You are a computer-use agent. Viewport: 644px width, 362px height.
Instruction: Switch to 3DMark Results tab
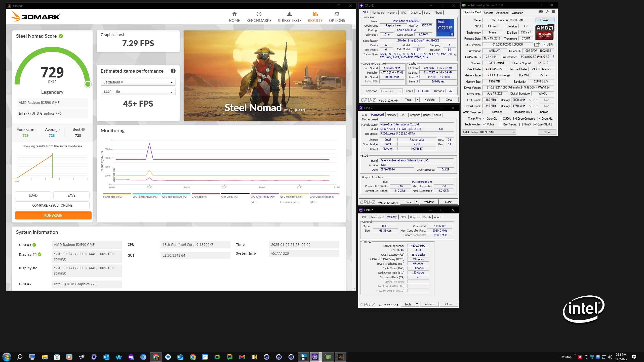coord(315,17)
